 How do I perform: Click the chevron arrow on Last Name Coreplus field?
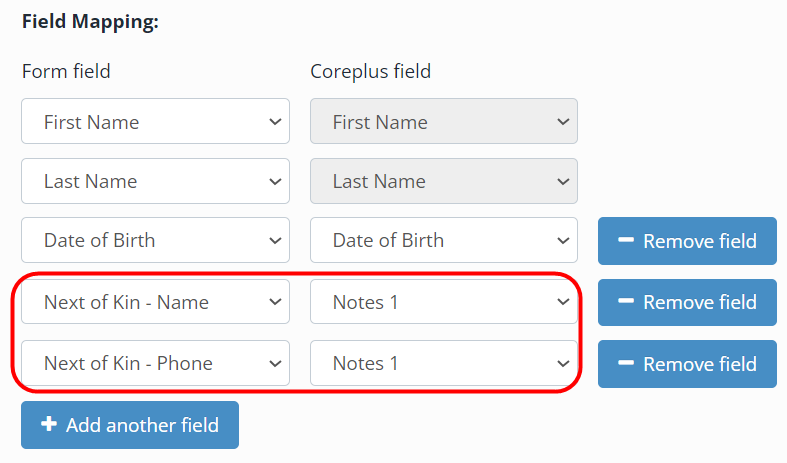[x=563, y=181]
